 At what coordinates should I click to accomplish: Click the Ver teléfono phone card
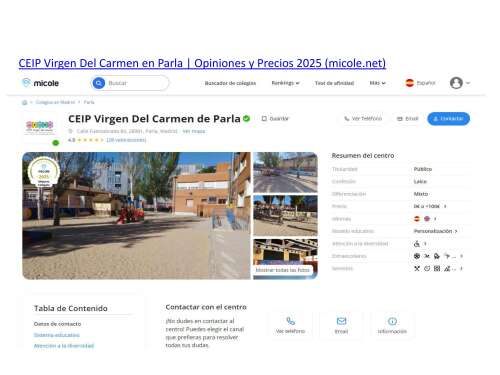tap(290, 326)
